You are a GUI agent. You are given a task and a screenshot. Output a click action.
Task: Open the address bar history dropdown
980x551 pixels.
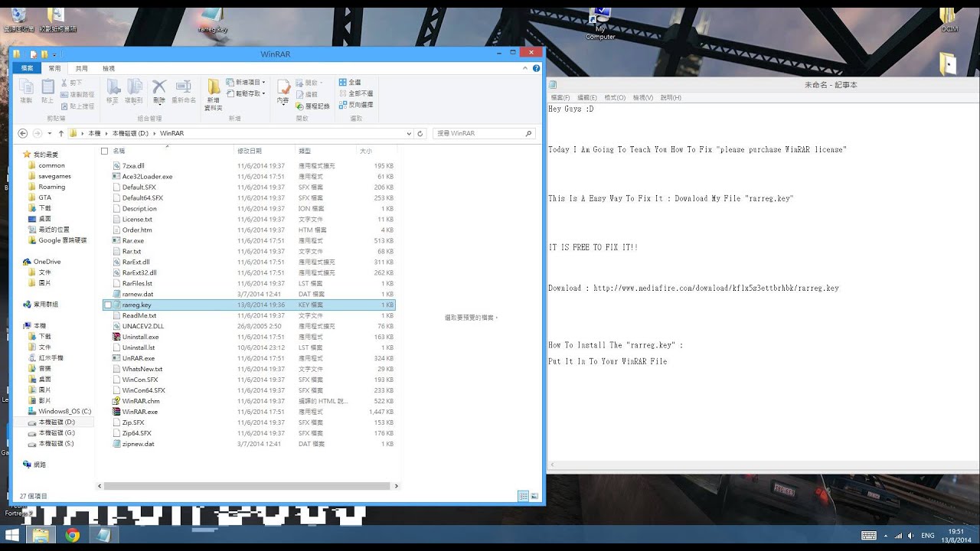click(408, 133)
